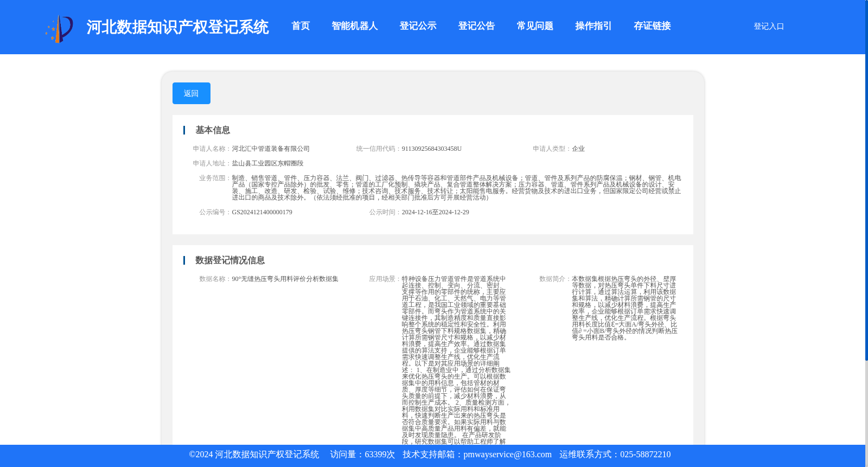Click the support email pmwayservice@163.com
868x467 pixels.
click(x=507, y=455)
